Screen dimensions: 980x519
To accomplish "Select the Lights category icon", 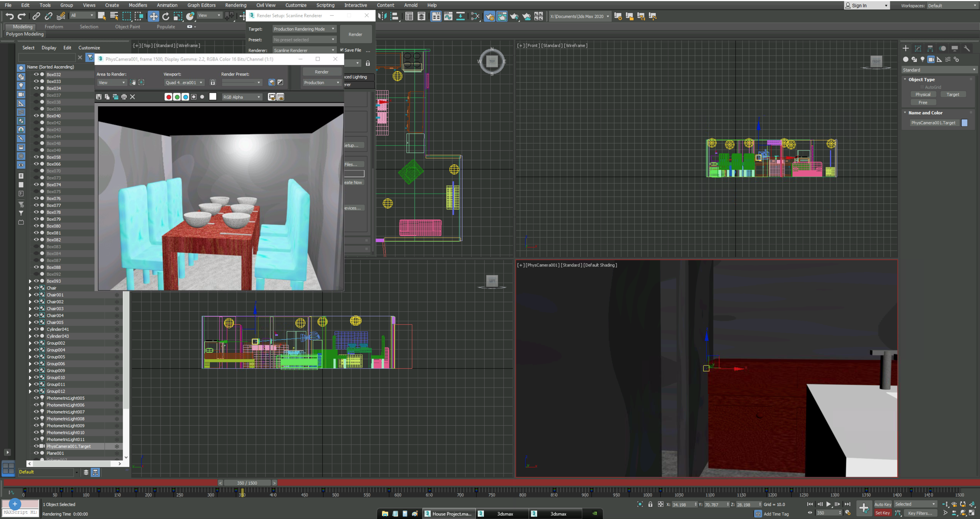I will click(923, 59).
